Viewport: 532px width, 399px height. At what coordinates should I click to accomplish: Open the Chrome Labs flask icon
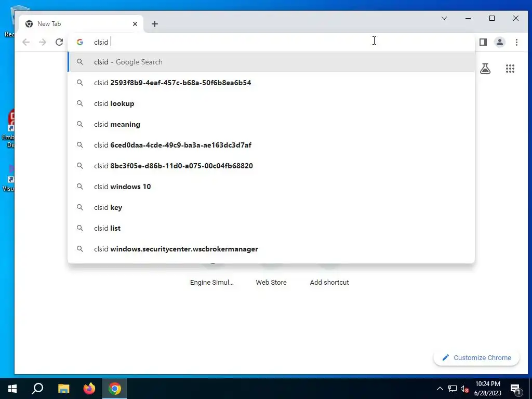pyautogui.click(x=485, y=69)
